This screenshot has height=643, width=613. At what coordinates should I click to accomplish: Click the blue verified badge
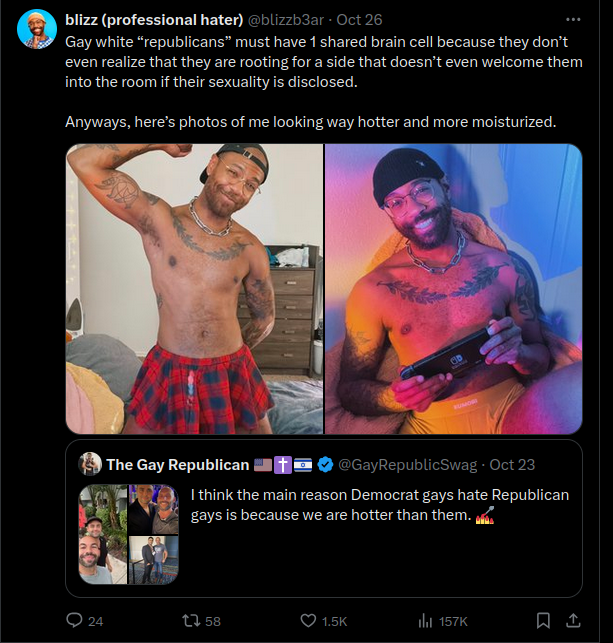[326, 464]
